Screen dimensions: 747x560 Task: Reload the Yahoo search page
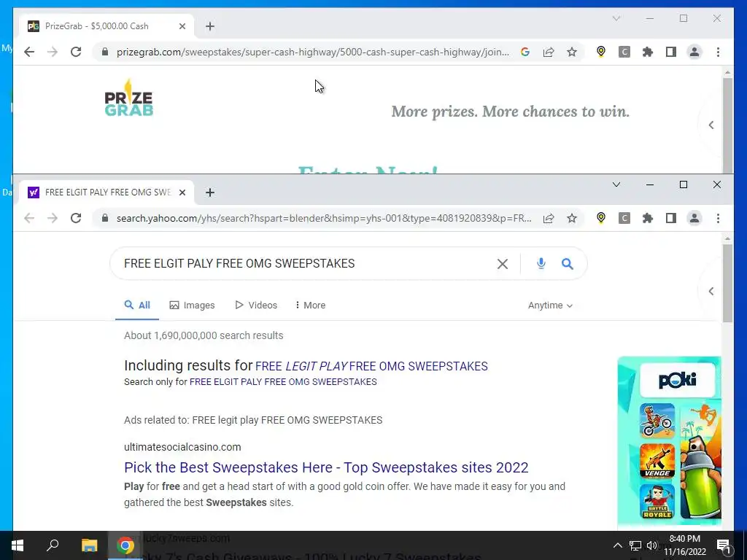[76, 218]
